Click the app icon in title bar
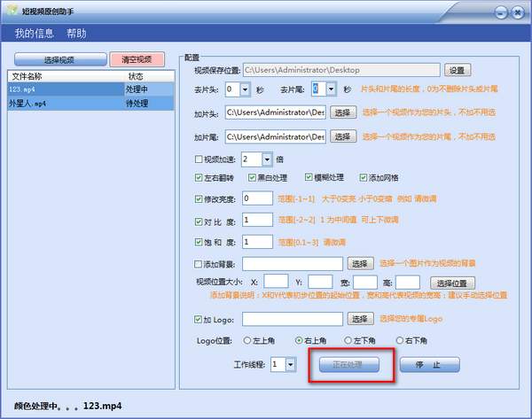 pyautogui.click(x=12, y=12)
